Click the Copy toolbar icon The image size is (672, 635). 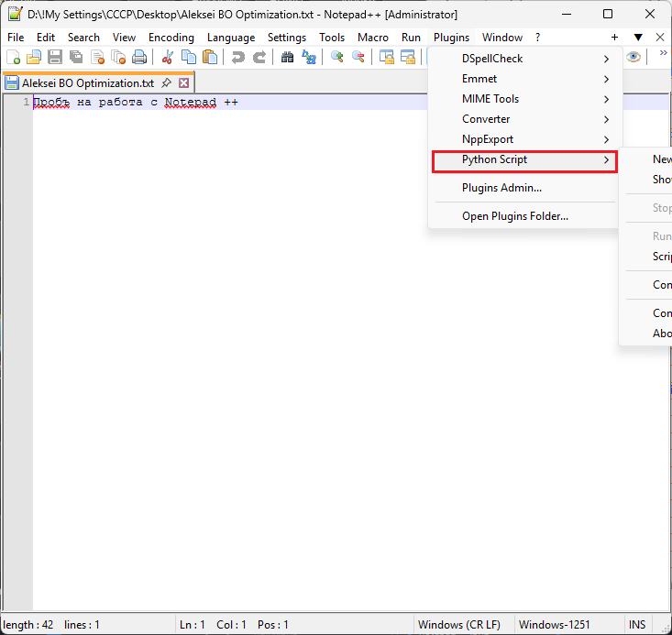(x=189, y=57)
